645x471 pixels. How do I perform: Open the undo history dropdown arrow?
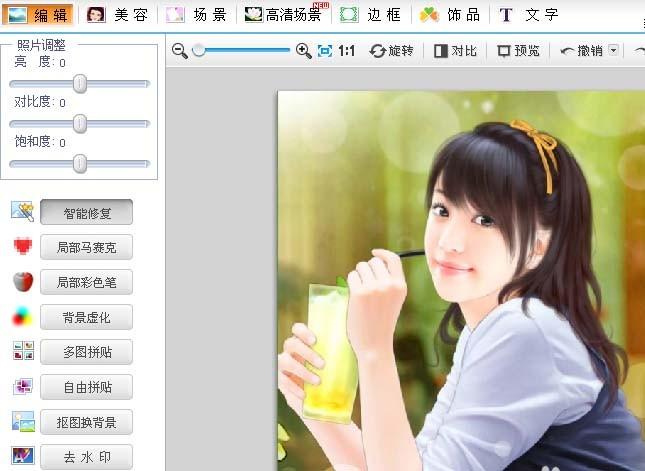613,51
